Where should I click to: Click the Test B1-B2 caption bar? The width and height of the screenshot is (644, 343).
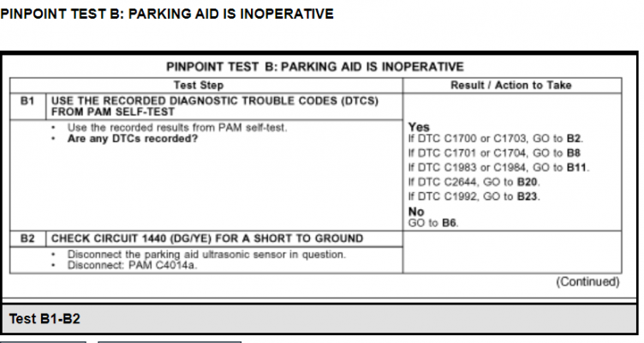point(319,319)
